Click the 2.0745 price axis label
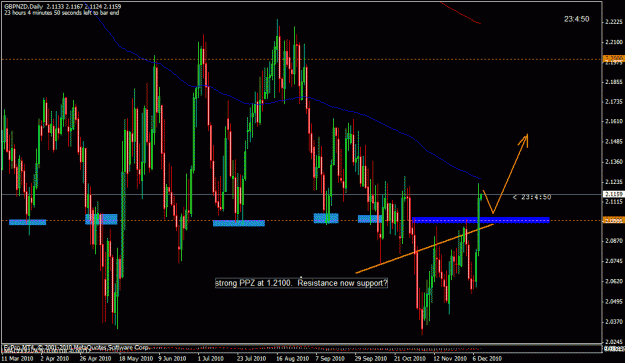 click(x=614, y=261)
